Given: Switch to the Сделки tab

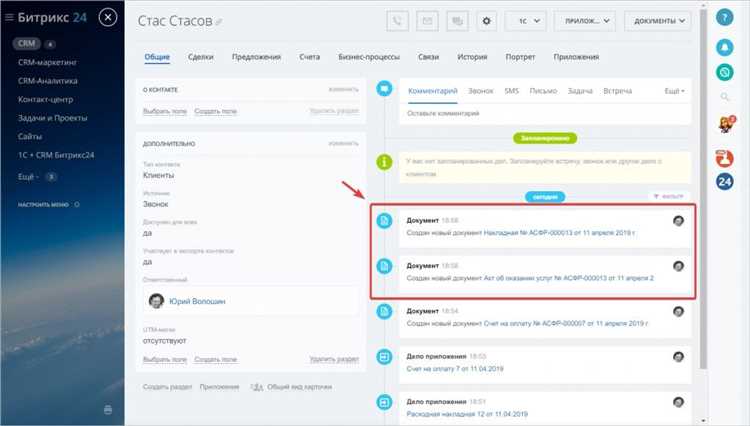Looking at the screenshot, I should tap(200, 57).
